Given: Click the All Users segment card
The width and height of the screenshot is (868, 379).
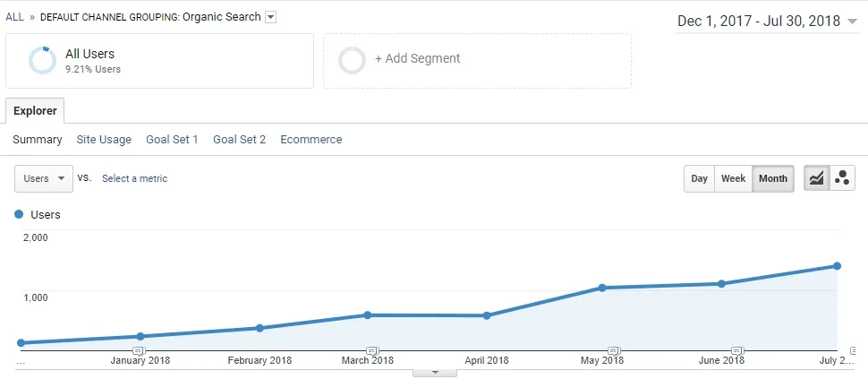Looking at the screenshot, I should (x=159, y=60).
